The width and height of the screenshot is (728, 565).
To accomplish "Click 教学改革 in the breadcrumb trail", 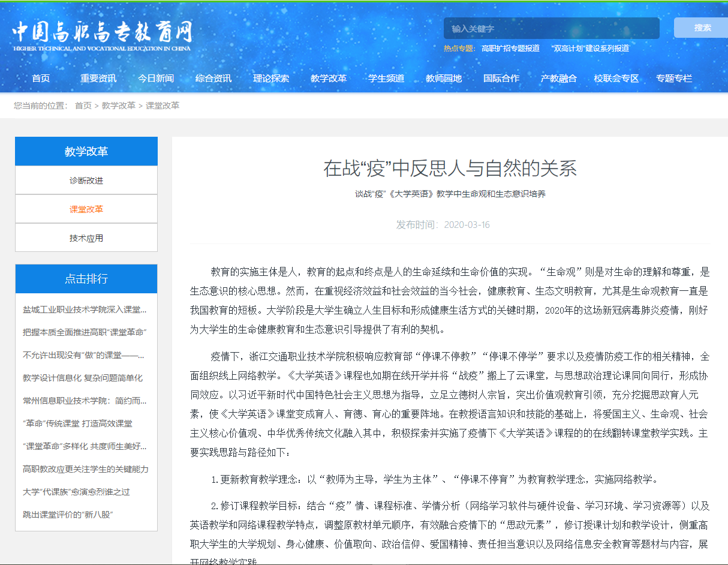I will 118,106.
